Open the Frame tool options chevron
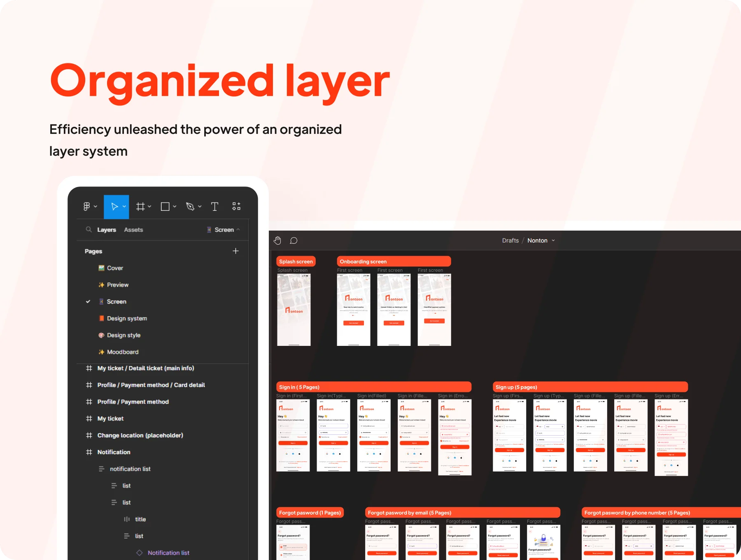The image size is (741, 560). pos(149,206)
